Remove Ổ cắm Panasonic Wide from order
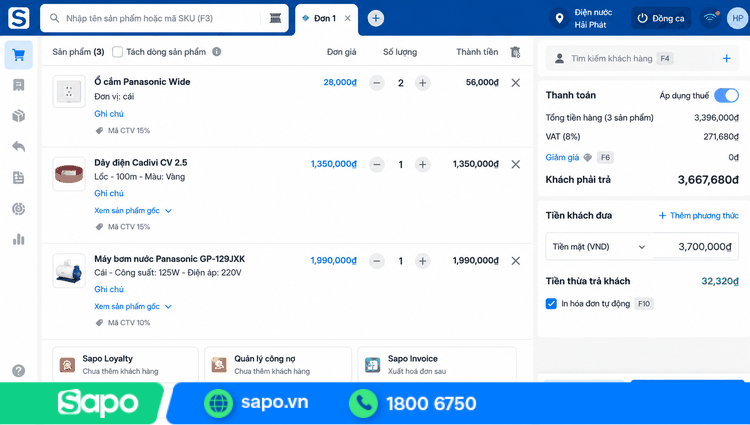Screen dimensions: 750x425 pyautogui.click(x=516, y=83)
